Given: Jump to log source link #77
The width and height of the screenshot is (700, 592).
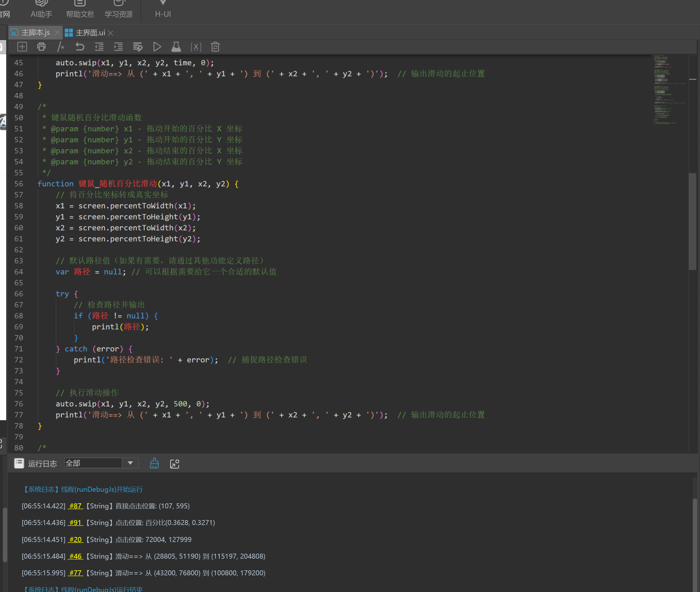Looking at the screenshot, I should (x=75, y=573).
